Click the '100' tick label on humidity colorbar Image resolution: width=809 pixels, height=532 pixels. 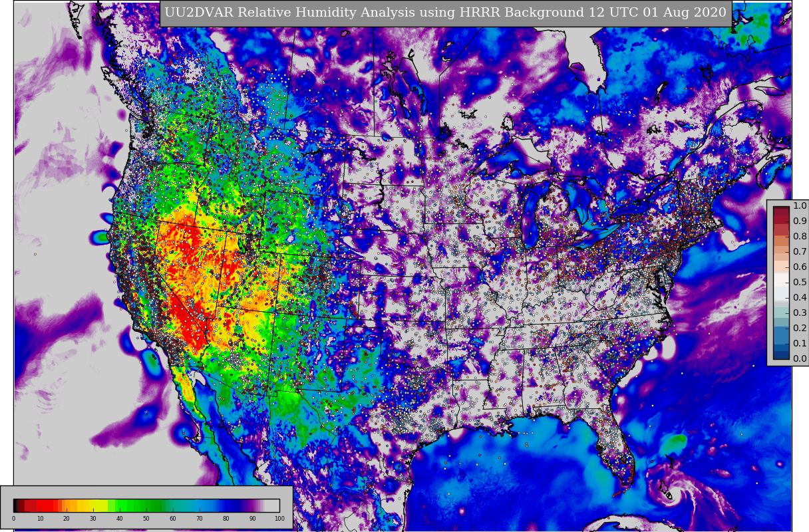pyautogui.click(x=279, y=518)
